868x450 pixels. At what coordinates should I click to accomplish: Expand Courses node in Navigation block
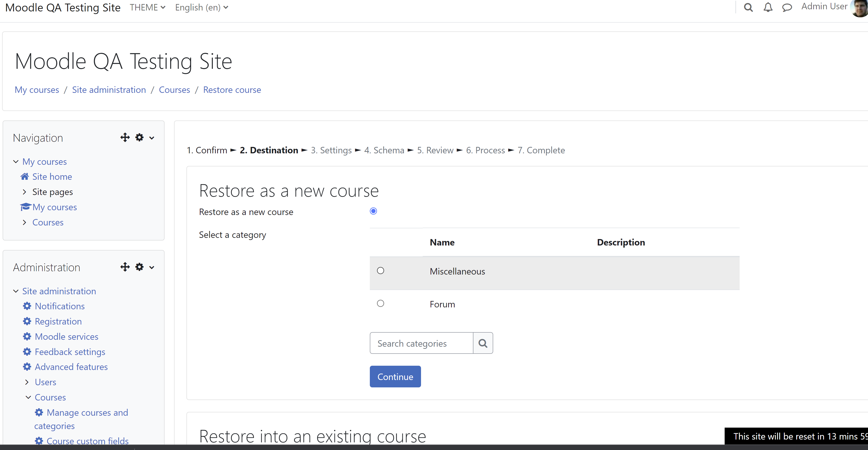24,222
